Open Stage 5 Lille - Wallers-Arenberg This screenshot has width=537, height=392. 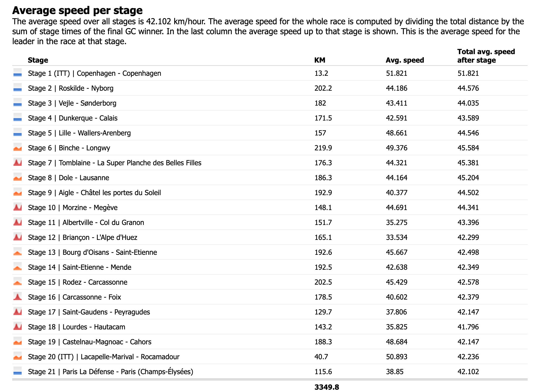point(79,133)
